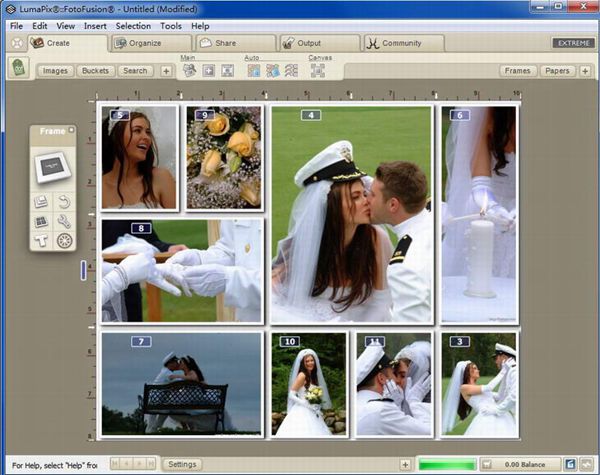Open the Buckets tab
The width and height of the screenshot is (600, 475).
point(95,71)
